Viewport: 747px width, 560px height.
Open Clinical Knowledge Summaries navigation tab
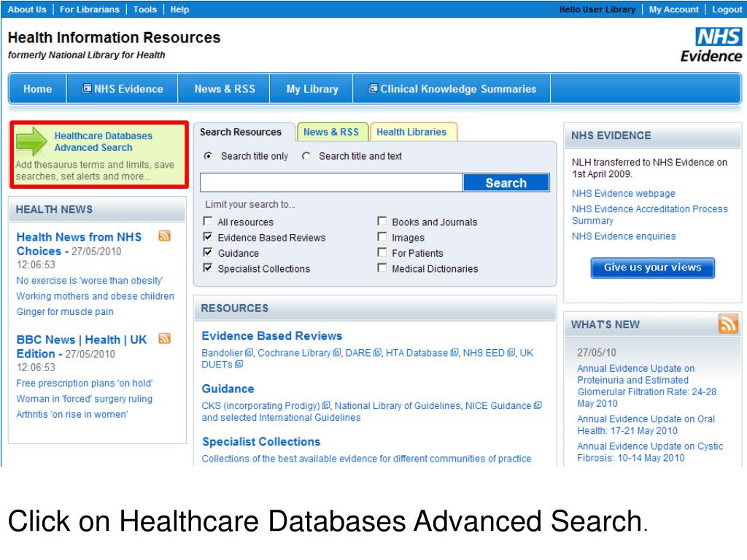pos(452,88)
